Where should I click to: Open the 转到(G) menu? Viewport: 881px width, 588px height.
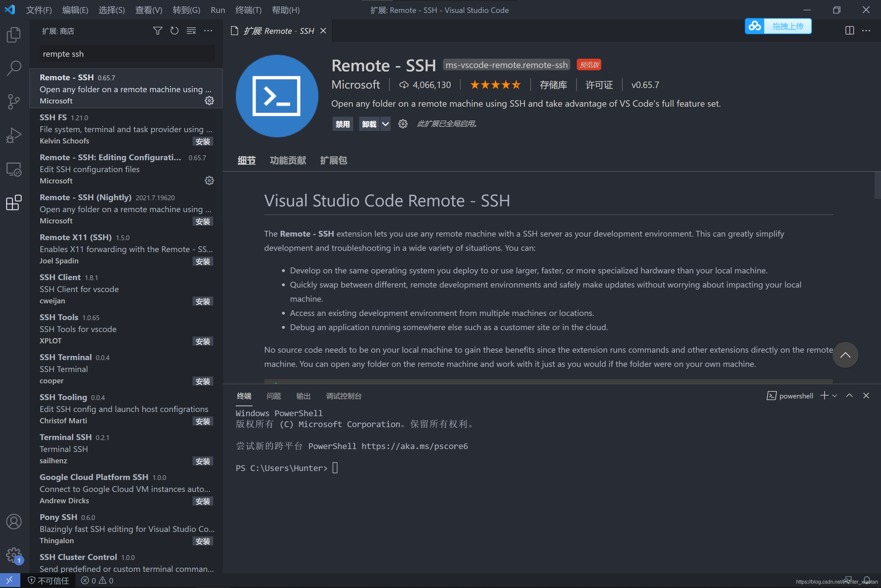[x=186, y=10]
